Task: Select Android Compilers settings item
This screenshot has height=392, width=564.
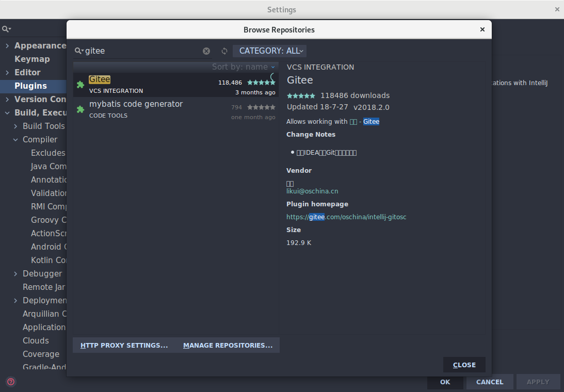Action: [x=49, y=247]
